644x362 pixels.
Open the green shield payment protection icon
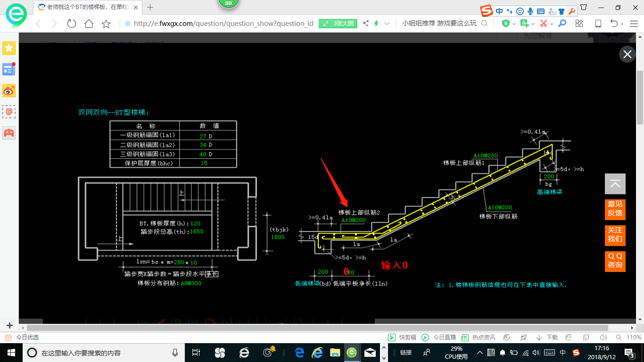505,24
